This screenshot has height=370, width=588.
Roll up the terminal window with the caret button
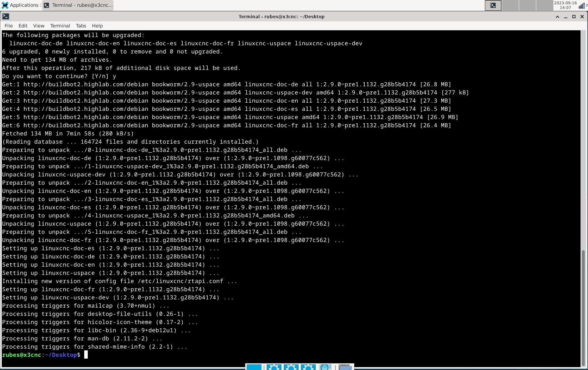(x=557, y=16)
